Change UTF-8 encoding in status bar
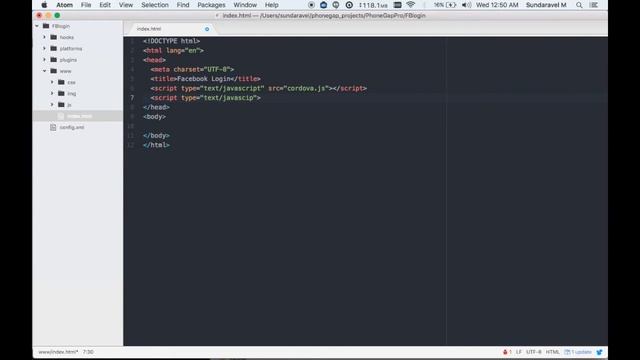Screen dimensions: 640x360 (x=533, y=352)
